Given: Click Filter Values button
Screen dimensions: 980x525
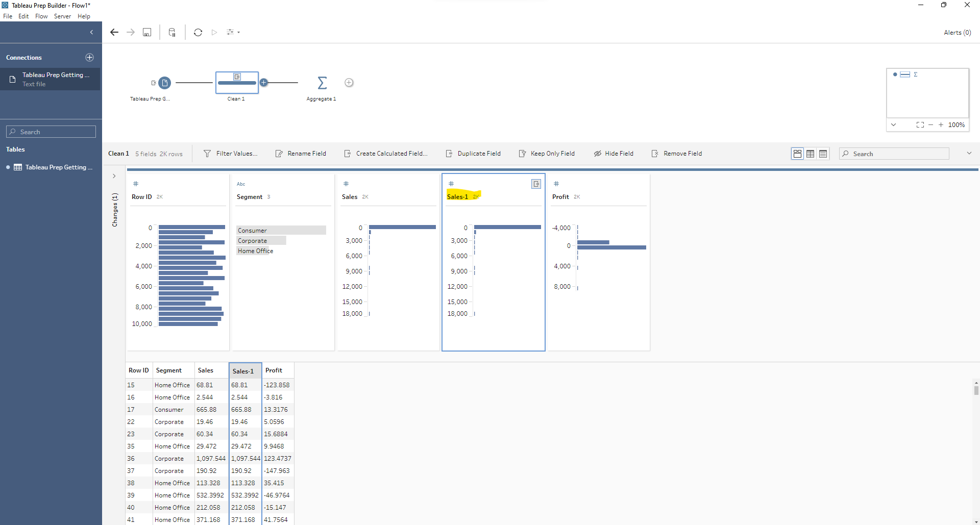Looking at the screenshot, I should tap(230, 154).
